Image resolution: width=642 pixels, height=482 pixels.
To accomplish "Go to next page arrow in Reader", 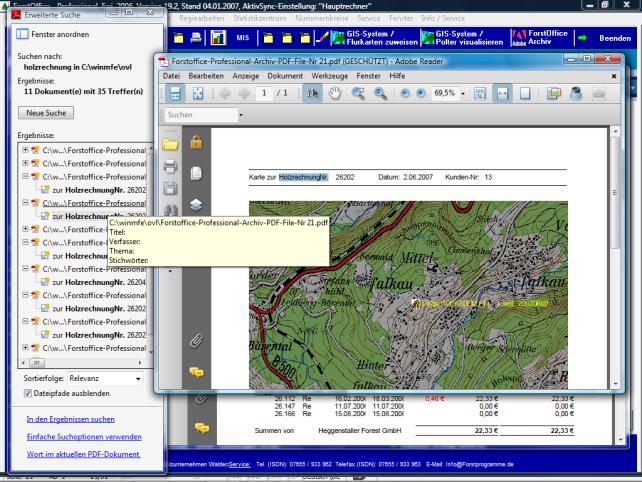I will pos(244,93).
